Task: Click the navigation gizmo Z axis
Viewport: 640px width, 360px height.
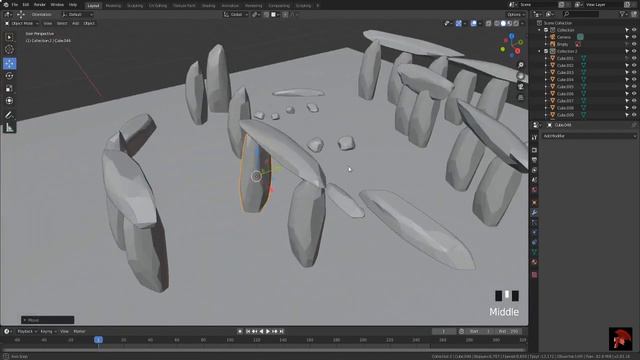Action: [511, 36]
